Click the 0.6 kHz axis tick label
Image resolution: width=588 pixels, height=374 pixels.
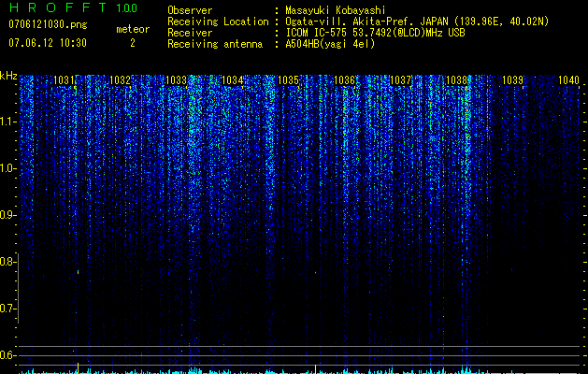(x=8, y=355)
